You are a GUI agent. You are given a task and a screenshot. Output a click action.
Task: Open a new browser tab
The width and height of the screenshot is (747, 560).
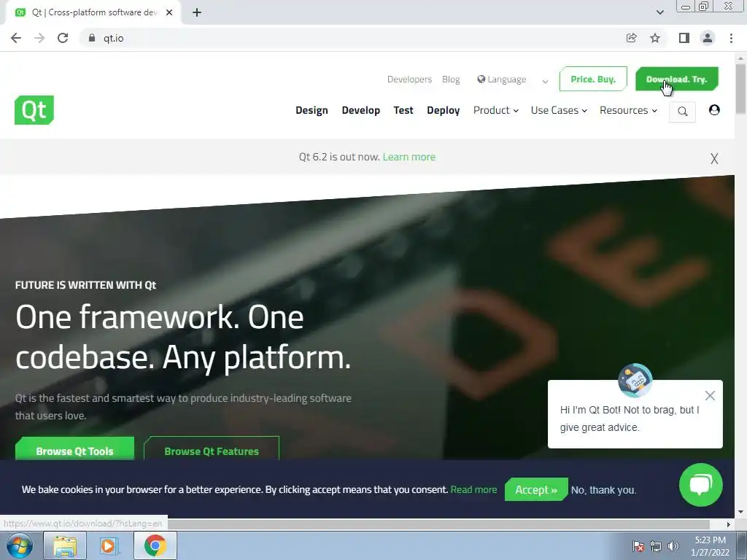(197, 12)
